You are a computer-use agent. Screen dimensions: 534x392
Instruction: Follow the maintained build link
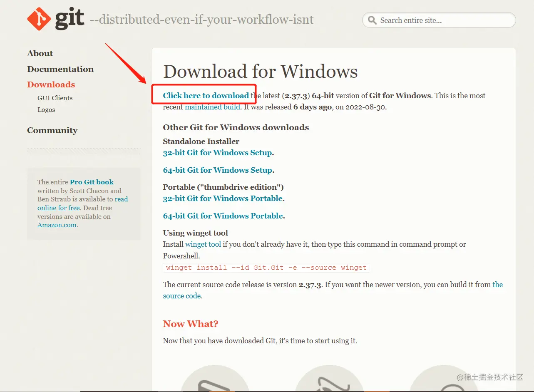212,107
